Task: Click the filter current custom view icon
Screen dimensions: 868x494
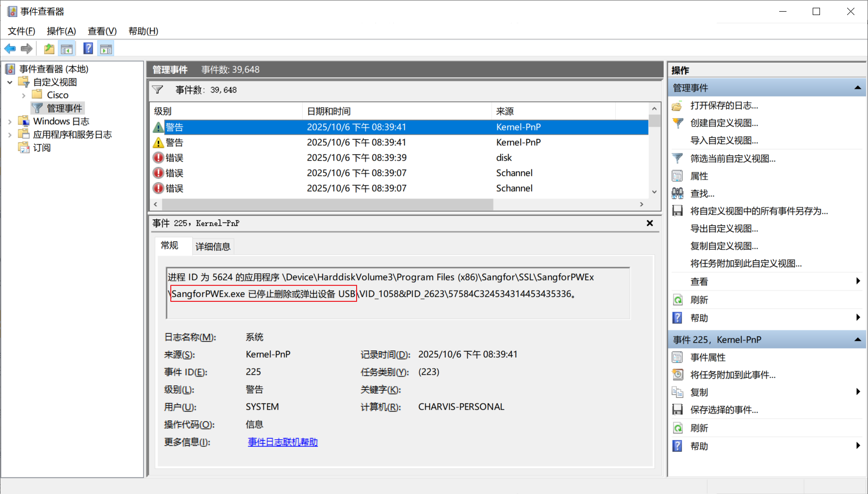Action: pos(677,158)
